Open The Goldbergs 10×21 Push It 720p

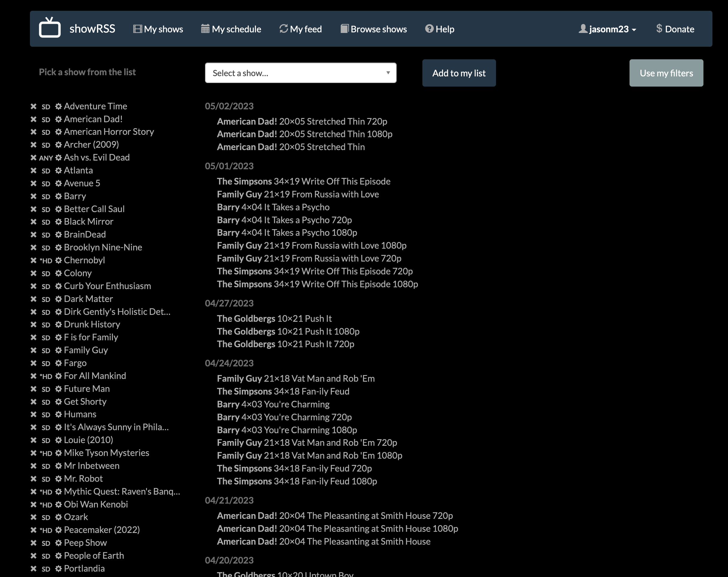[286, 344]
